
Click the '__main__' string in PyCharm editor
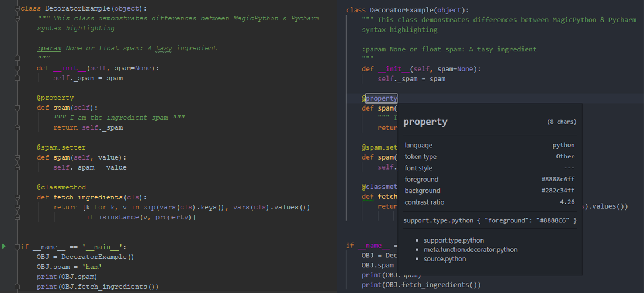pyautogui.click(x=102, y=247)
